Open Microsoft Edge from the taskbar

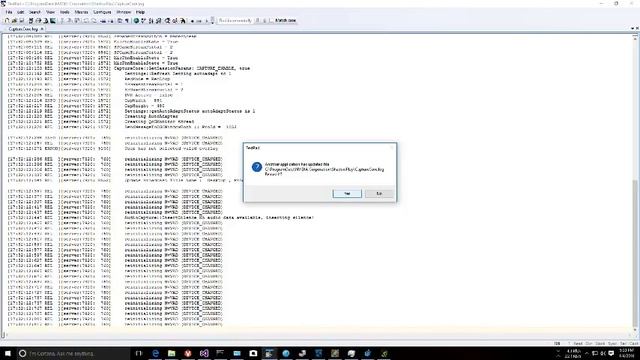[156, 353]
